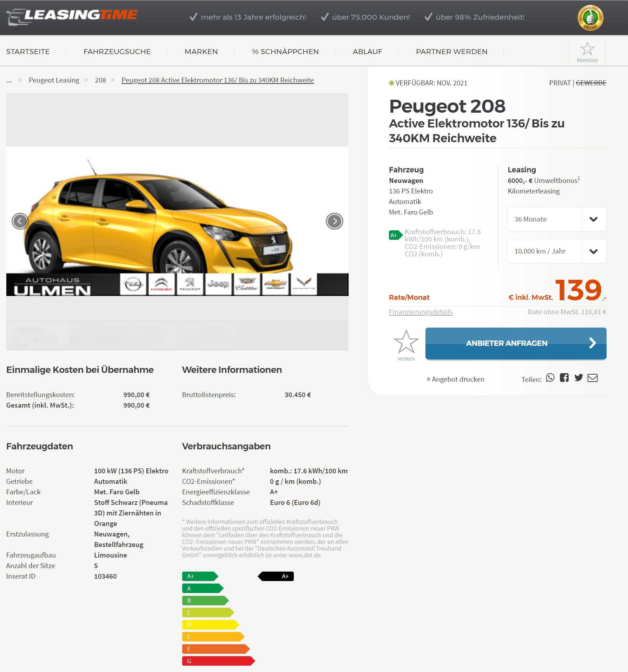The height and width of the screenshot is (672, 628).
Task: Click 'komb.: 17.6 kWh/100 km' value
Action: click(309, 471)
